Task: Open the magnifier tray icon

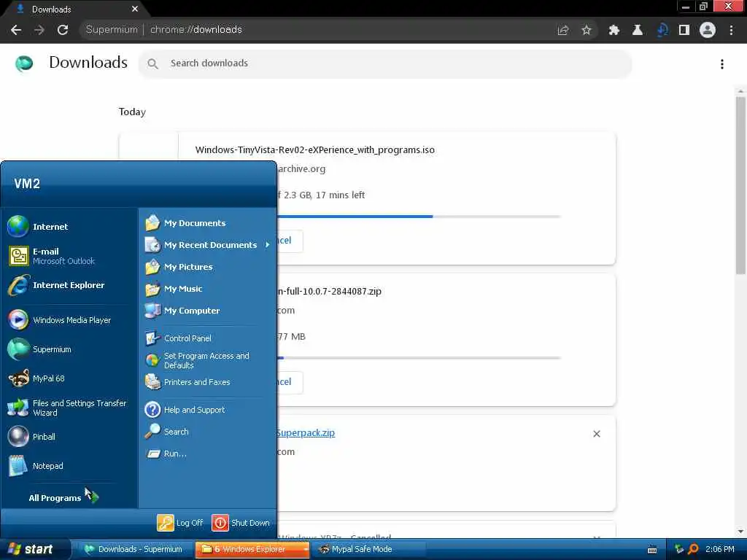Action: tap(693, 549)
